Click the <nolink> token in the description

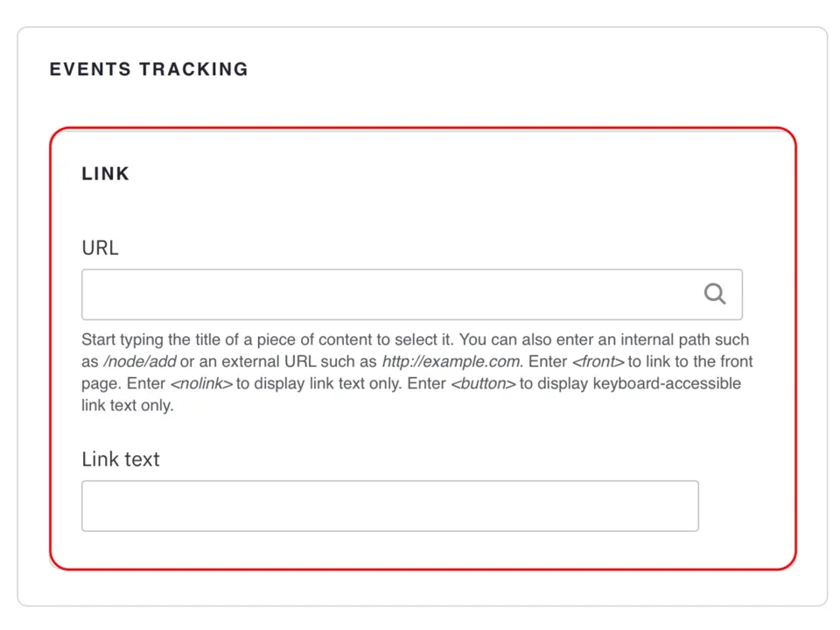point(200,383)
